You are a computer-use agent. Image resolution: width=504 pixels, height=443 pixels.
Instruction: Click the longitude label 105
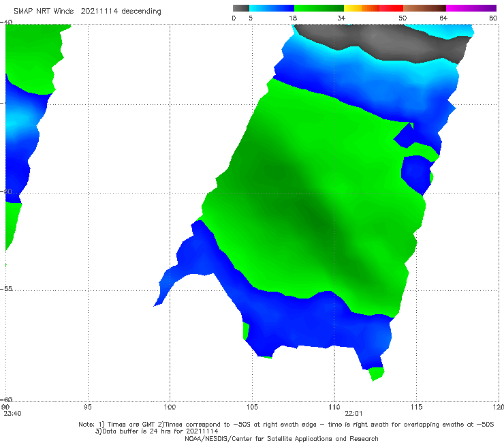click(x=252, y=407)
